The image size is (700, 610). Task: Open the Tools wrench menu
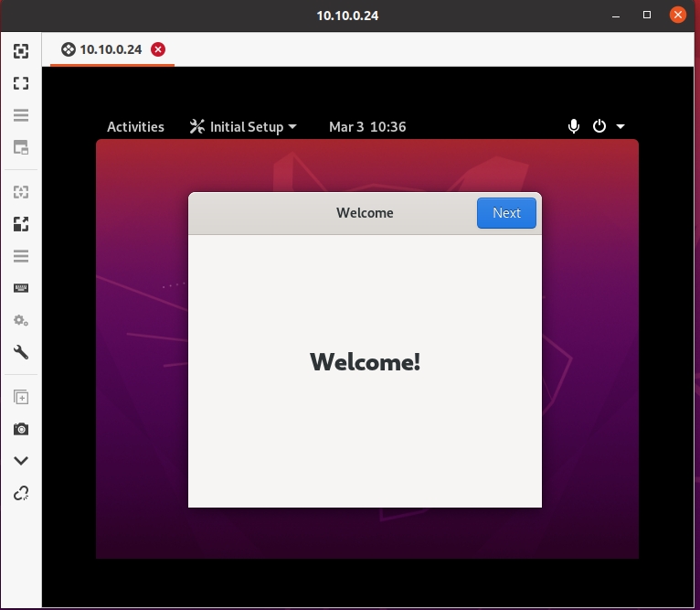21,352
